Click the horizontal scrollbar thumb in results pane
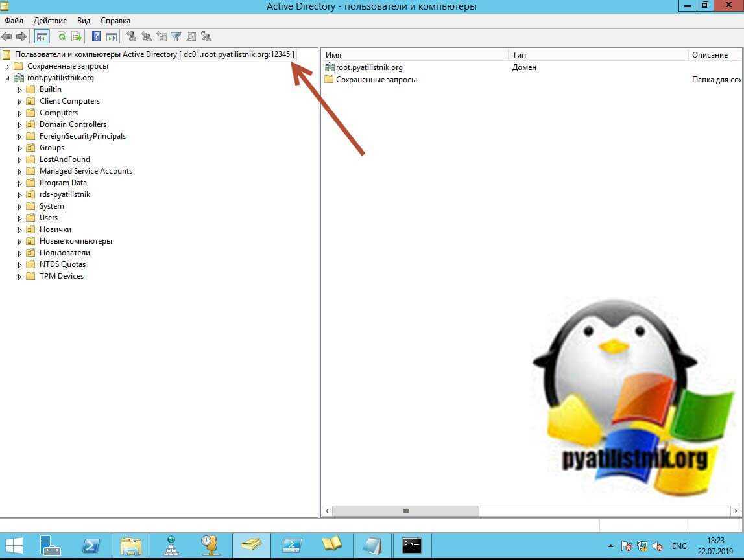 coord(406,511)
